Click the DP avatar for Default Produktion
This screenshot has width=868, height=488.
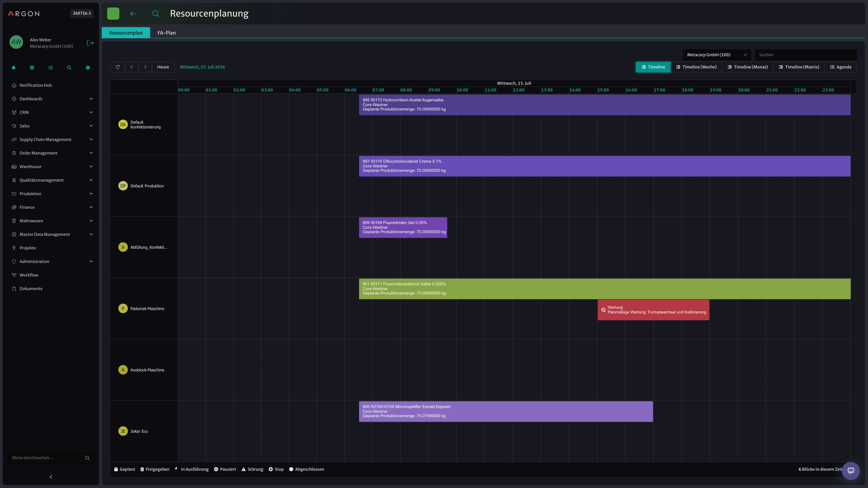(123, 186)
